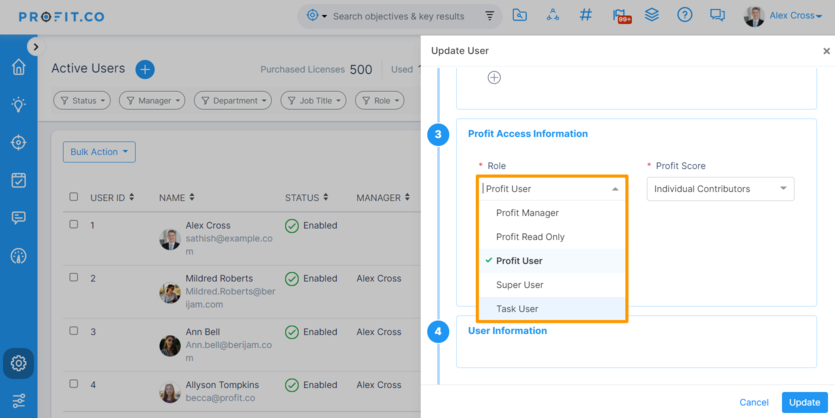The width and height of the screenshot is (835, 418).
Task: Open the search filter funnel icon
Action: point(489,16)
